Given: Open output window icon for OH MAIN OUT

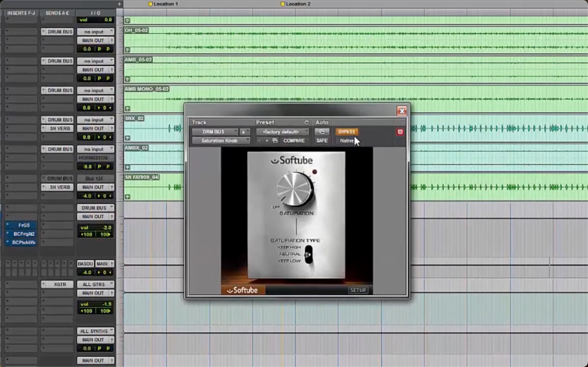Looking at the screenshot, I should [x=112, y=40].
